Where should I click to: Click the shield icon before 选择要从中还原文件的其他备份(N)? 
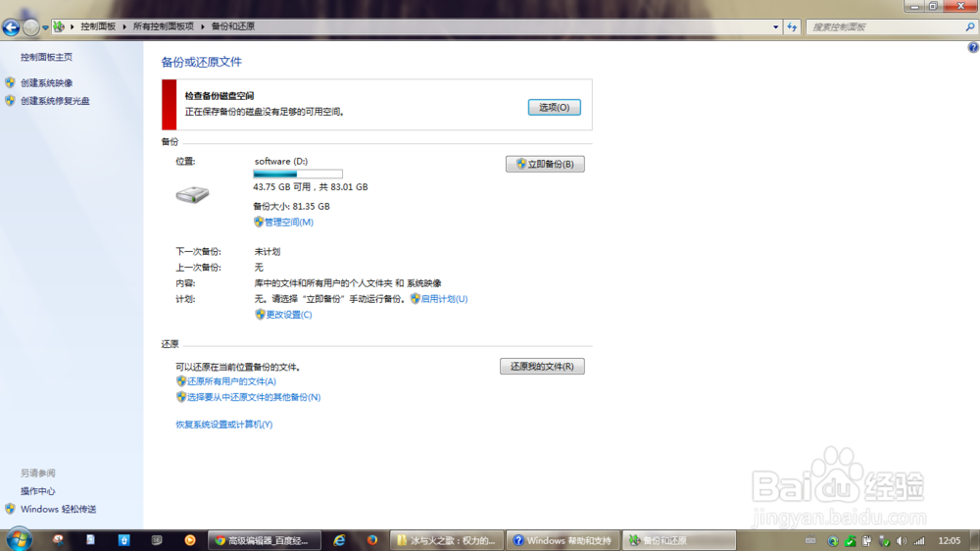click(x=180, y=396)
